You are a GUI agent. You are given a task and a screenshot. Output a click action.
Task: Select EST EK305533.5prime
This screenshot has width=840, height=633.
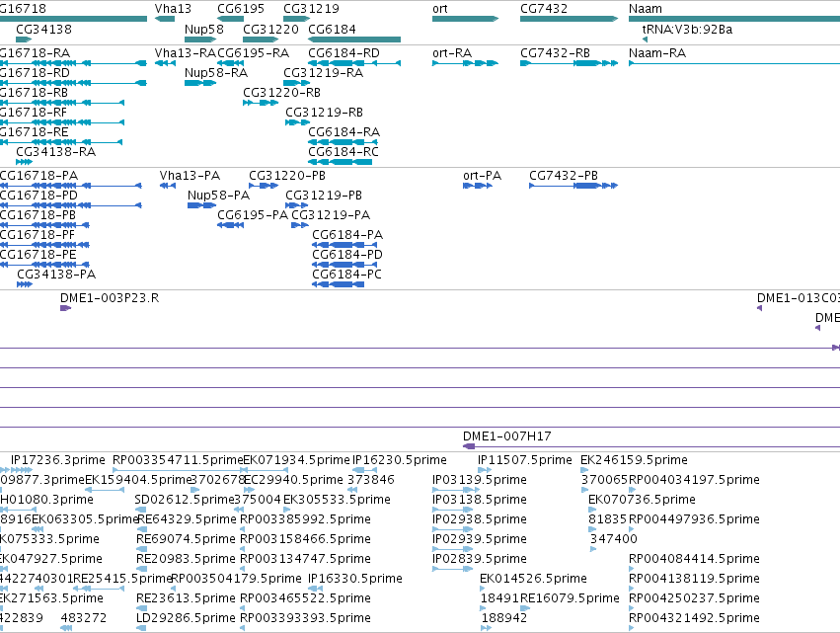click(x=337, y=500)
